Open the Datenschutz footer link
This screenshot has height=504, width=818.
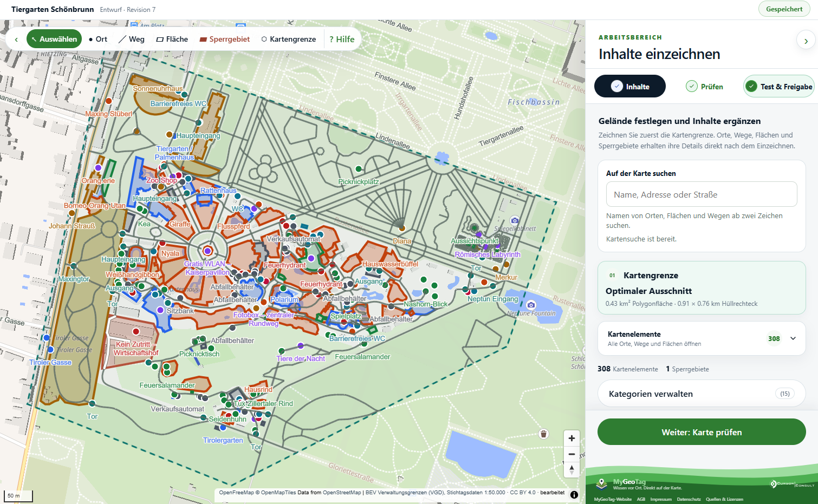pyautogui.click(x=689, y=499)
